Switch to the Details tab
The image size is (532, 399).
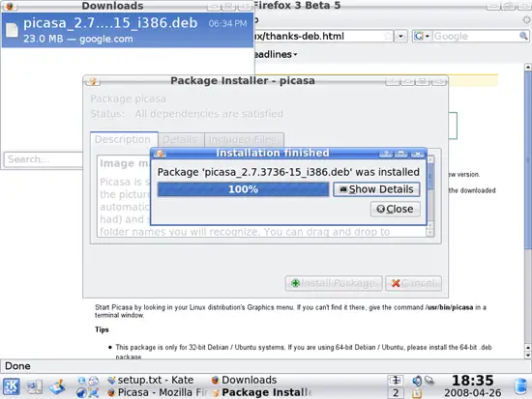pos(180,140)
